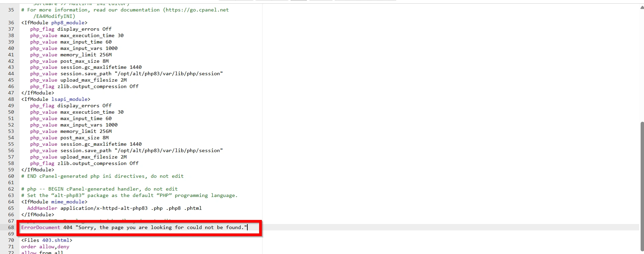Click 'max_execution_time 30' on line 38
This screenshot has height=254, width=644.
coord(92,35)
